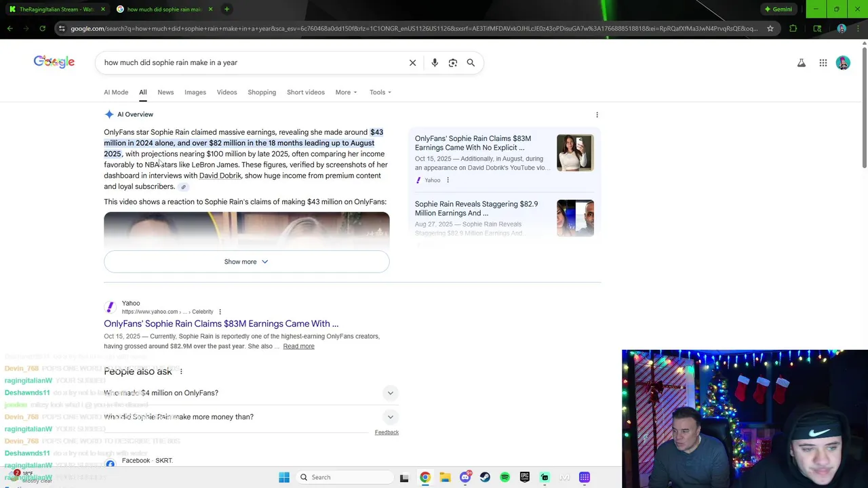Image resolution: width=868 pixels, height=488 pixels.
Task: Open David Dobrik link in overview
Action: pos(220,176)
